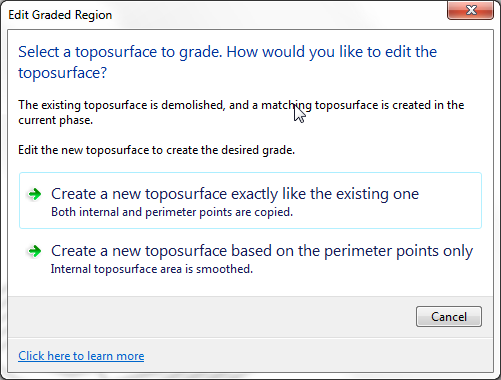Click 'Both internal and perimeter points are copied.' text
Image resolution: width=501 pixels, height=380 pixels.
coord(172,212)
